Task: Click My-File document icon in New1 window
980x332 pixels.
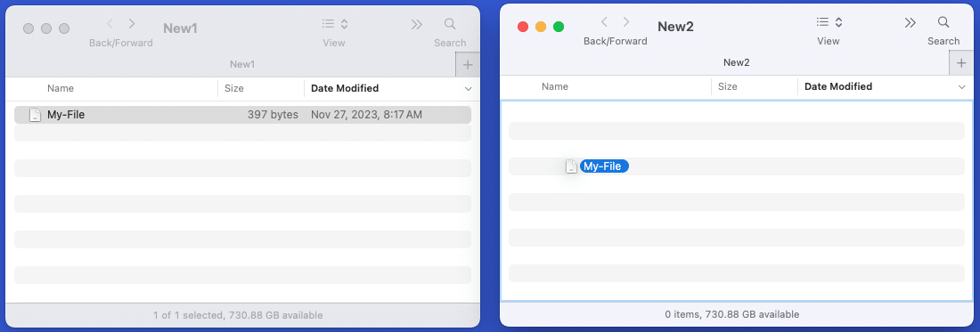Action: coord(36,115)
